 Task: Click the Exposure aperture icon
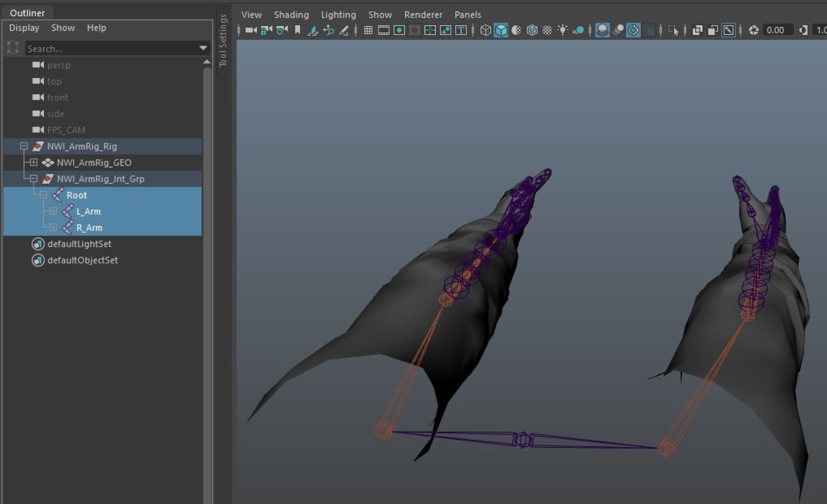[x=753, y=30]
